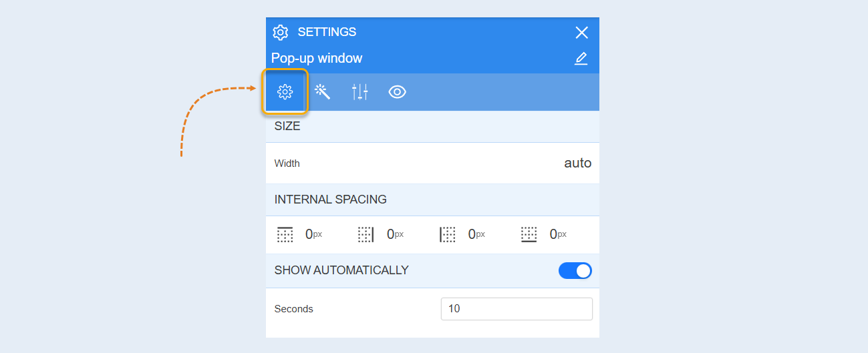Select the highlighted gear settings tab
The image size is (868, 353).
285,92
